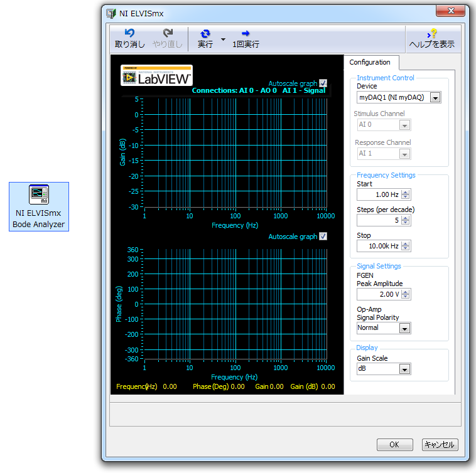Click the Gain (dB) 0.00 readout
The width and height of the screenshot is (476, 473).
(x=313, y=386)
